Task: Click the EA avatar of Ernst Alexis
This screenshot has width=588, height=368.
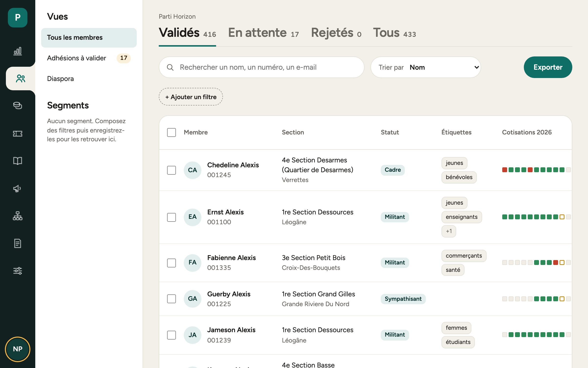Action: [x=193, y=217]
